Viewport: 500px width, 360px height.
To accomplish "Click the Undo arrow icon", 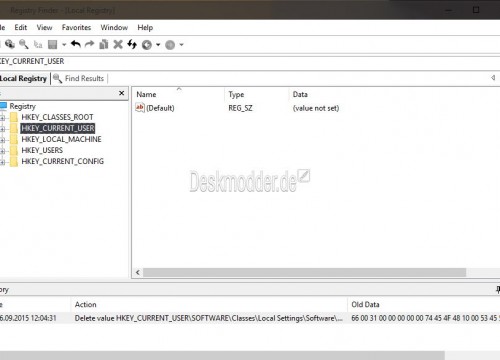I will tap(76, 44).
